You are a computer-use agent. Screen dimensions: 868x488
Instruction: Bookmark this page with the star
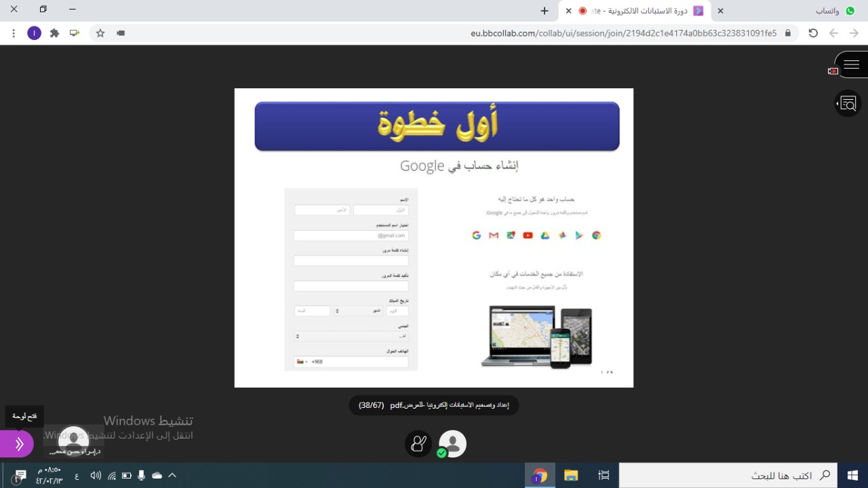pyautogui.click(x=100, y=33)
